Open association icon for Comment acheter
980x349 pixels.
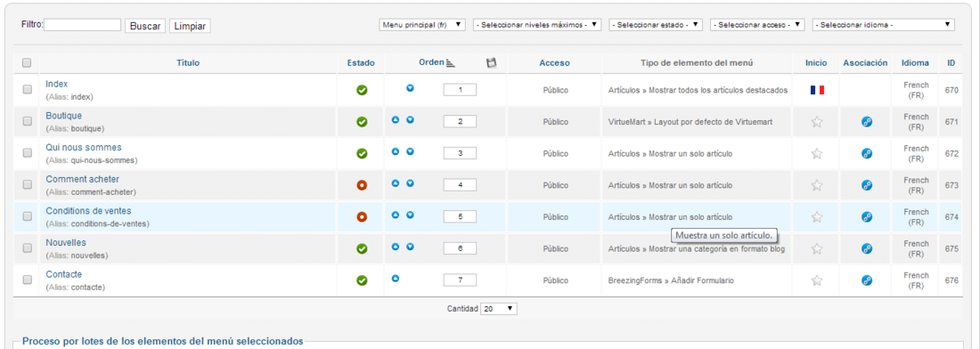tap(866, 185)
